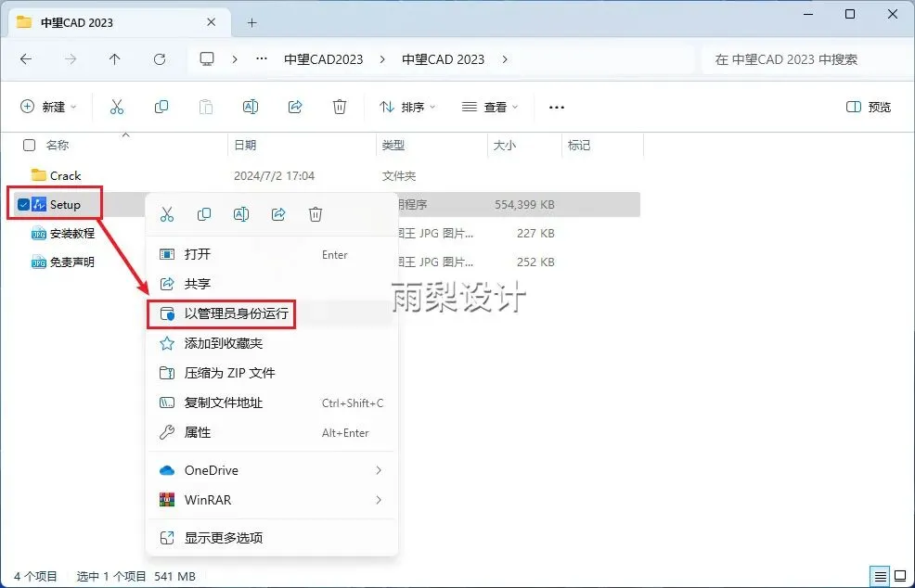The height and width of the screenshot is (588, 915).
Task: Click the Share icon in the toolbar
Action: [x=295, y=107]
